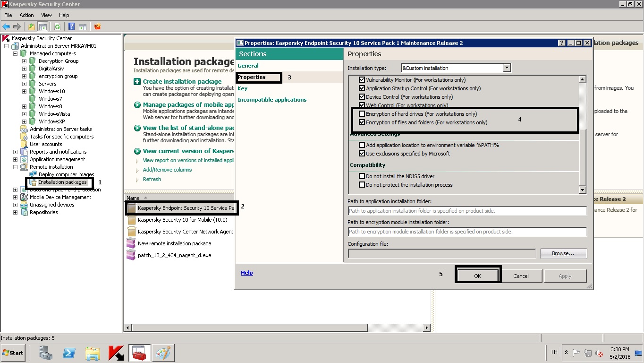The image size is (644, 363).
Task: Click the Show/Hide console tree toolbar icon
Action: coord(42,27)
